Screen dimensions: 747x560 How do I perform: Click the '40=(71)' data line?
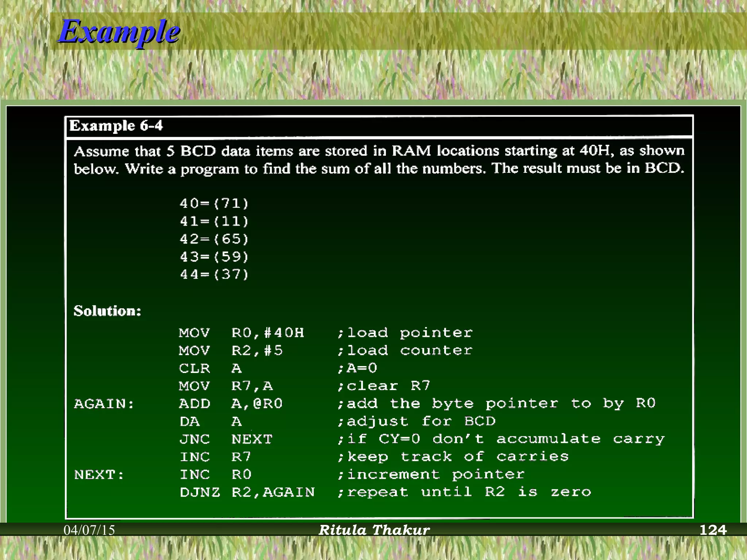click(x=214, y=203)
